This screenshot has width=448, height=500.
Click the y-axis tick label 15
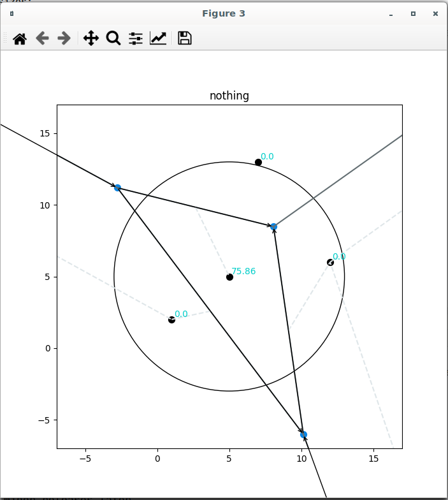45,133
